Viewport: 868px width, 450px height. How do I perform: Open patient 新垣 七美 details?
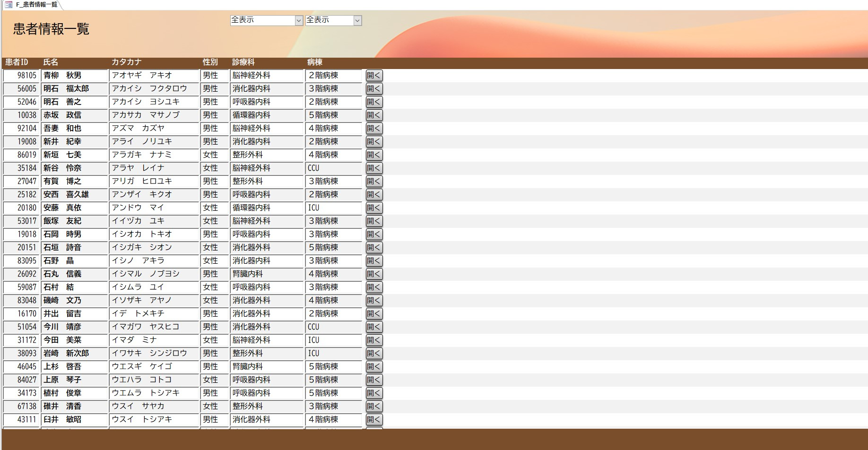pos(374,155)
